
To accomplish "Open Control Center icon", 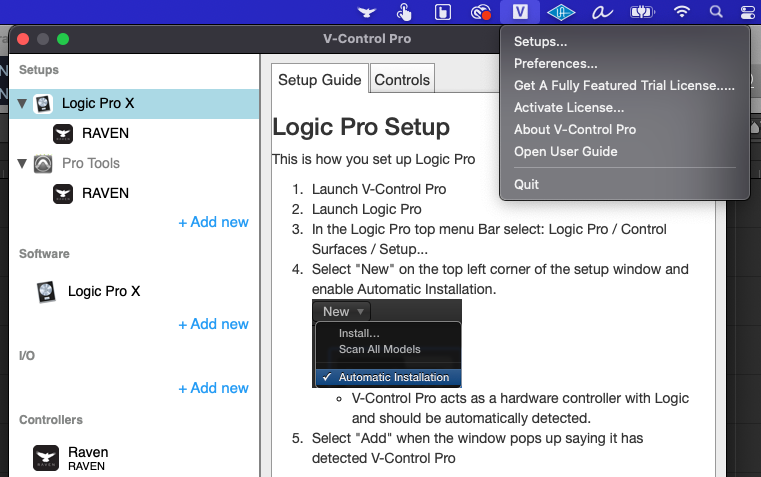I will coord(748,12).
